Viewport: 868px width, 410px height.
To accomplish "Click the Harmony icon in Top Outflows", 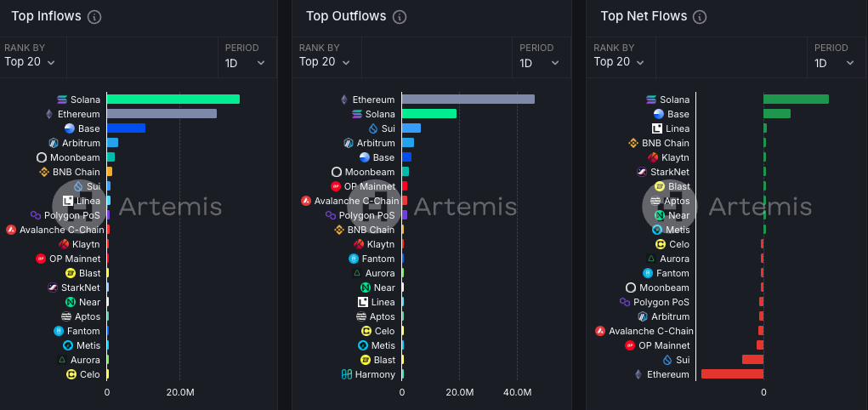I will tap(347, 374).
